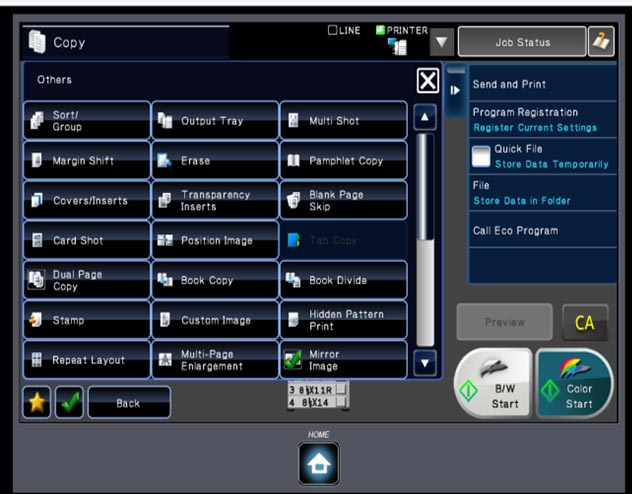Select File Store Data in Folder

point(543,193)
